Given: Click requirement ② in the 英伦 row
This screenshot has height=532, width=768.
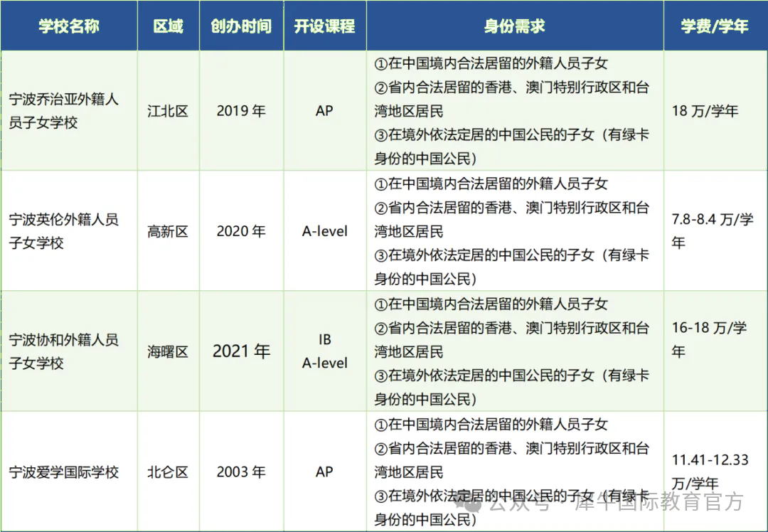Looking at the screenshot, I should point(512,220).
